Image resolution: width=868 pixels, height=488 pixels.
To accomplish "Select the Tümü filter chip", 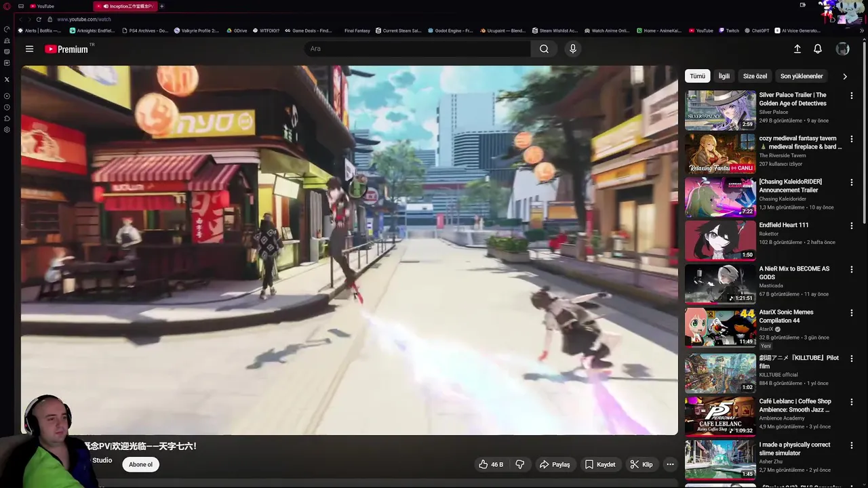I will pos(697,76).
